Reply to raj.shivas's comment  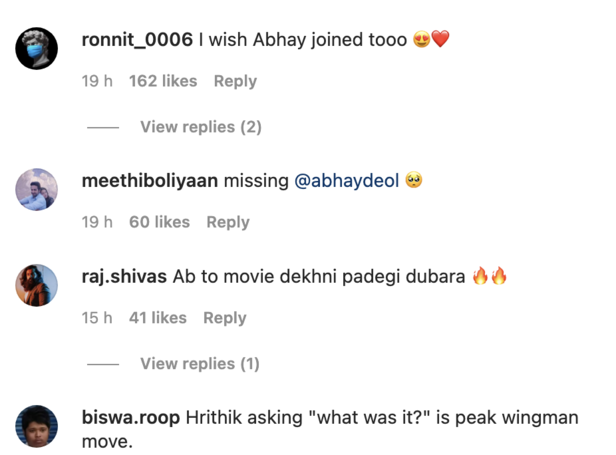pyautogui.click(x=224, y=317)
